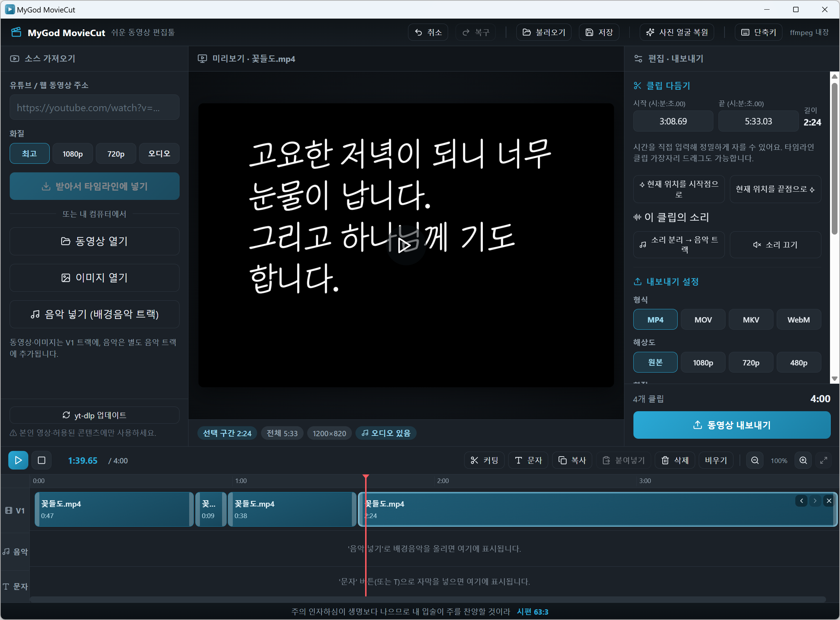Split clip with 커팅 tool
This screenshot has height=620, width=840.
click(x=484, y=460)
